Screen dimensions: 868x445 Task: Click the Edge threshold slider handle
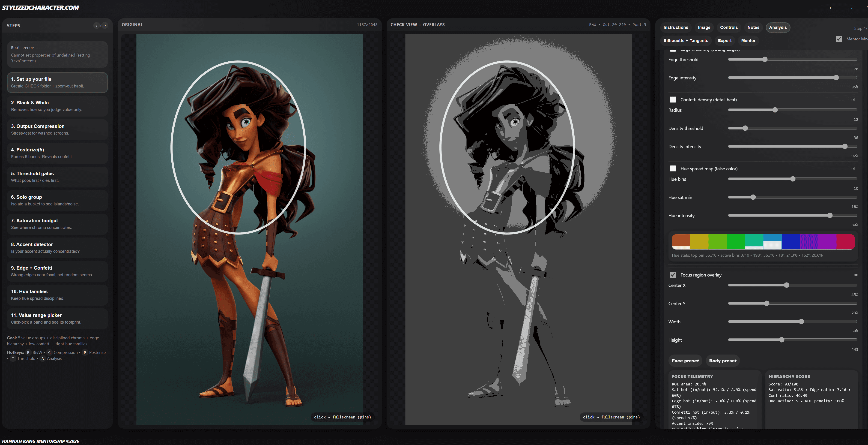pyautogui.click(x=765, y=60)
